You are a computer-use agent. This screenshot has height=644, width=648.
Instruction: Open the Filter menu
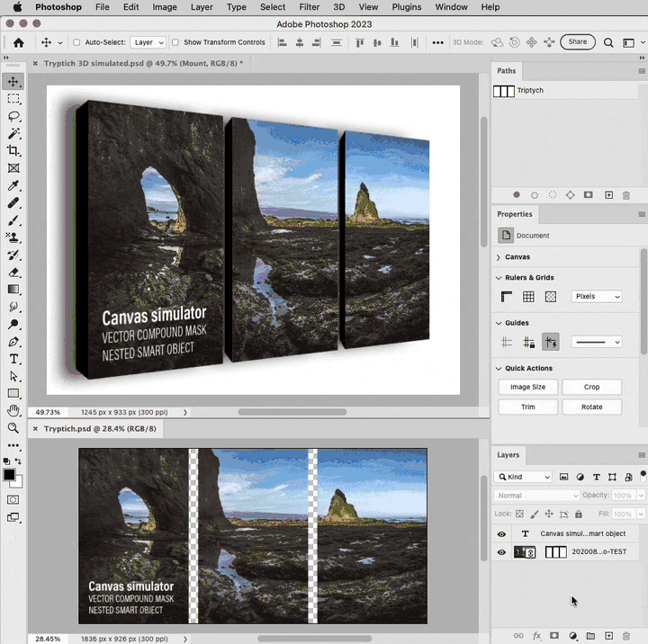(x=309, y=7)
